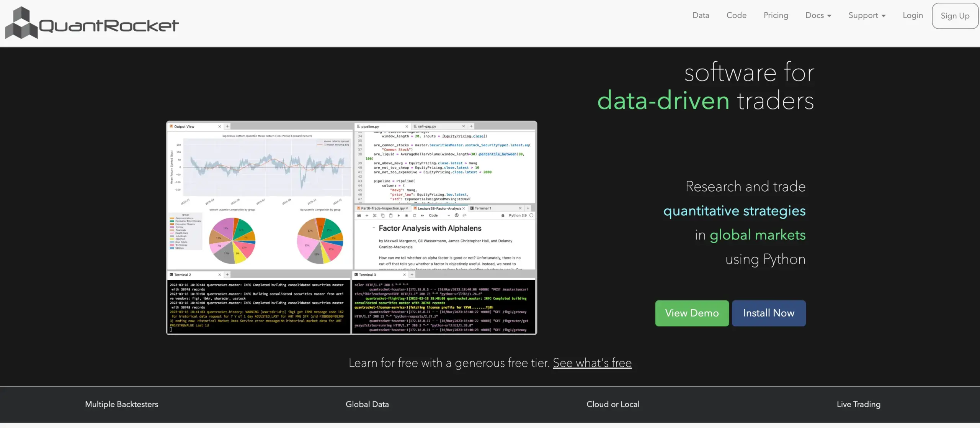Image resolution: width=980 pixels, height=428 pixels.
Task: Open the Pricing menu item
Action: tap(776, 15)
